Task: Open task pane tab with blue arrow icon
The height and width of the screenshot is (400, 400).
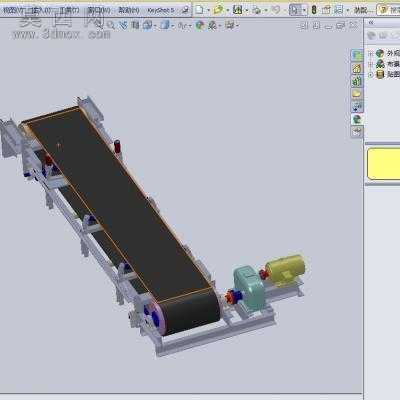Action: [x=357, y=107]
